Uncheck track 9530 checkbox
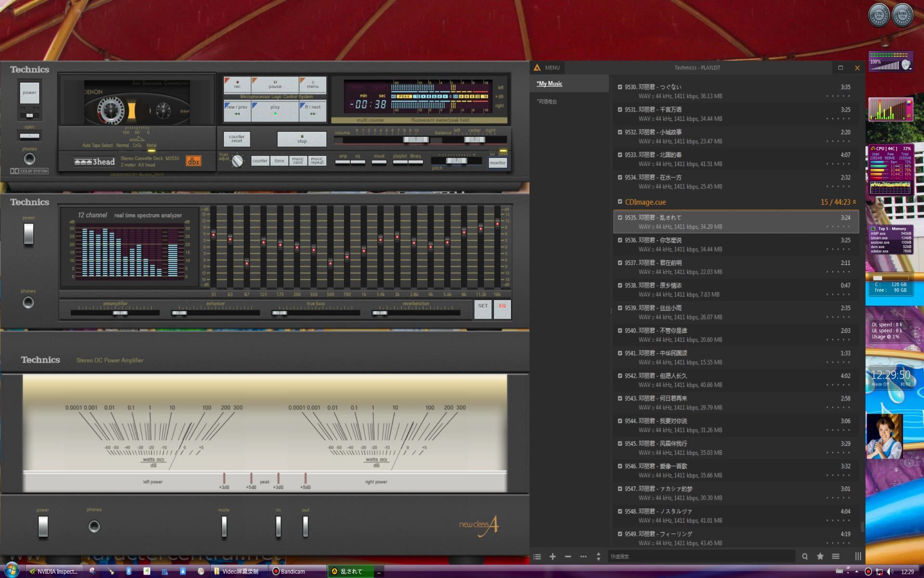Viewport: 924px width, 578px height. click(x=620, y=87)
